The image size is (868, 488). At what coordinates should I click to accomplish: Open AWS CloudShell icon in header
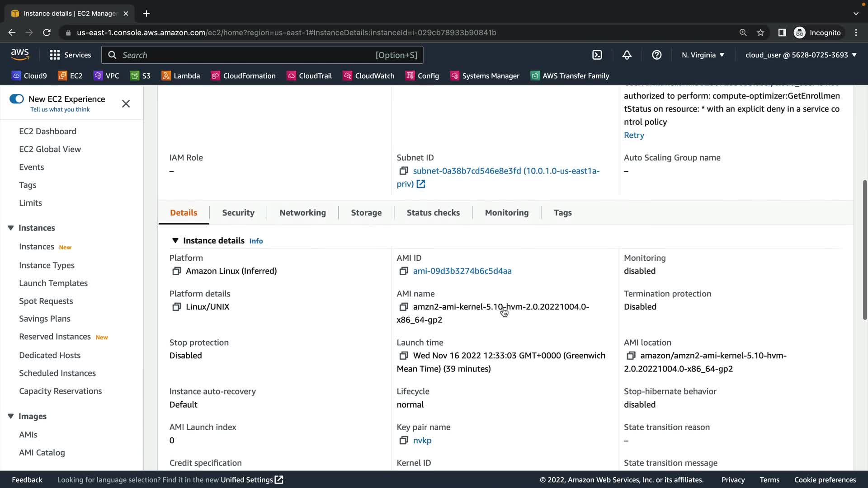(597, 55)
